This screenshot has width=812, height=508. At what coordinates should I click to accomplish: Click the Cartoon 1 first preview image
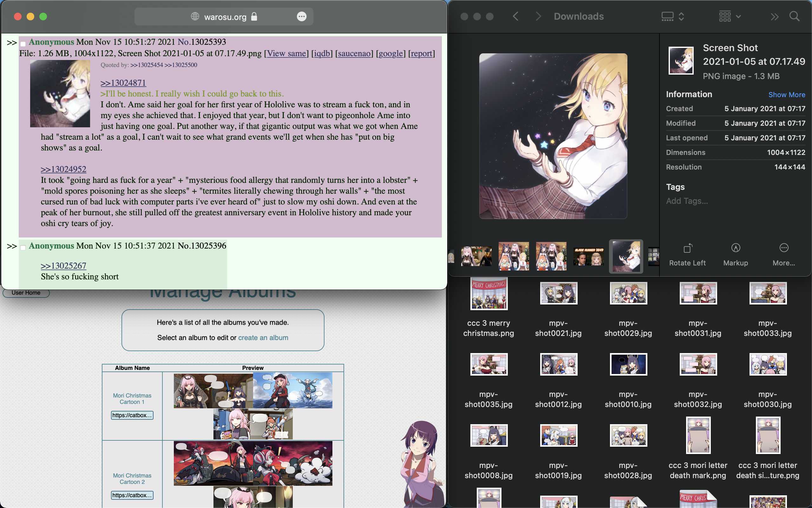point(213,391)
